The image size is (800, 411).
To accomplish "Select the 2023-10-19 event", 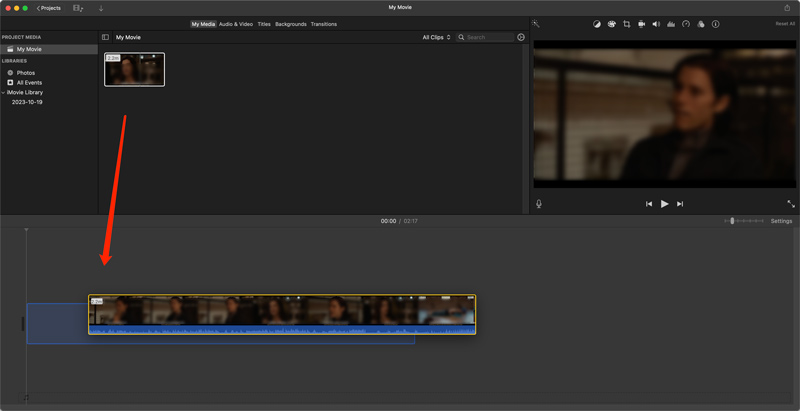I will click(x=27, y=102).
